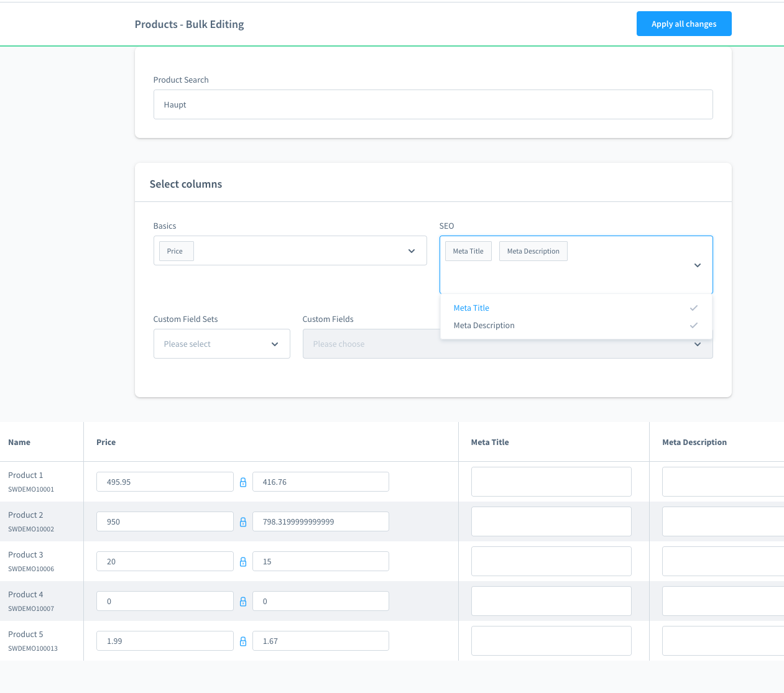Focus the Product Search field
Viewport: 784px width, 693px height.
pos(433,105)
